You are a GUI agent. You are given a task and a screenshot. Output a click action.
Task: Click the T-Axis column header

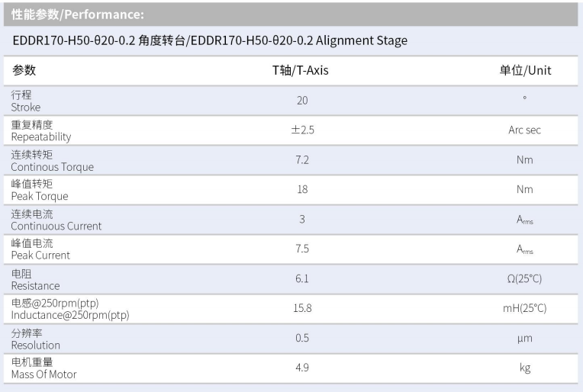coord(301,71)
